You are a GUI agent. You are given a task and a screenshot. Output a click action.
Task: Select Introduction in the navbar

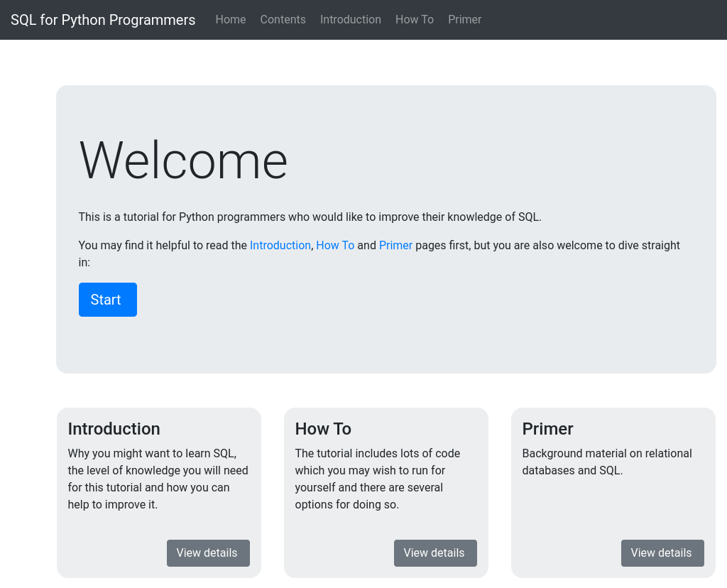coord(350,19)
